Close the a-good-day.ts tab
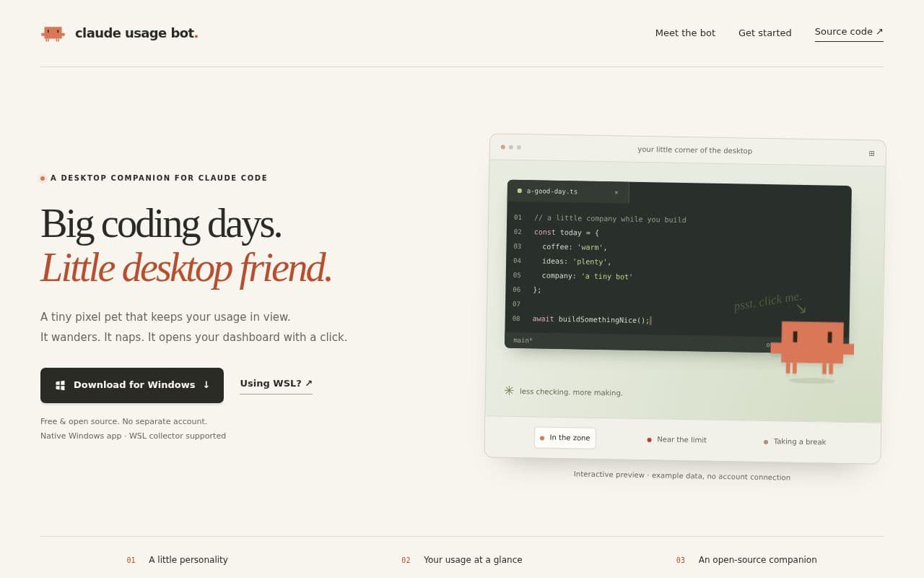This screenshot has width=924, height=578. tap(616, 192)
